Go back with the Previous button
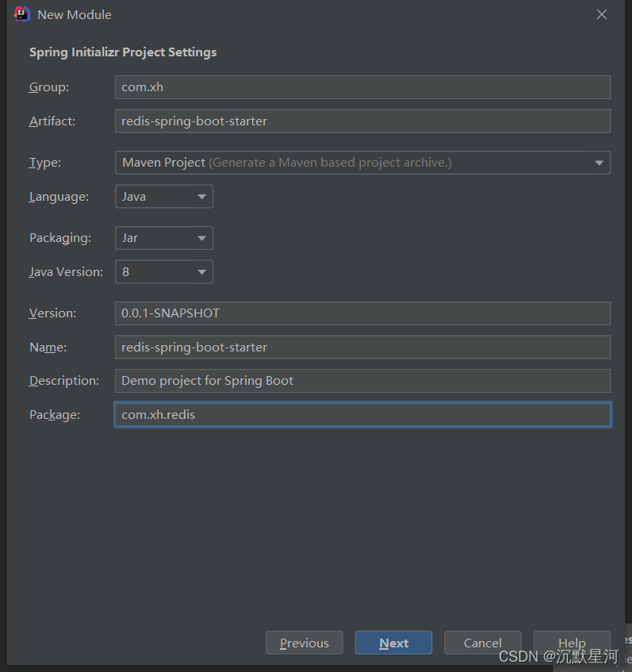Image resolution: width=632 pixels, height=672 pixels. tap(305, 643)
